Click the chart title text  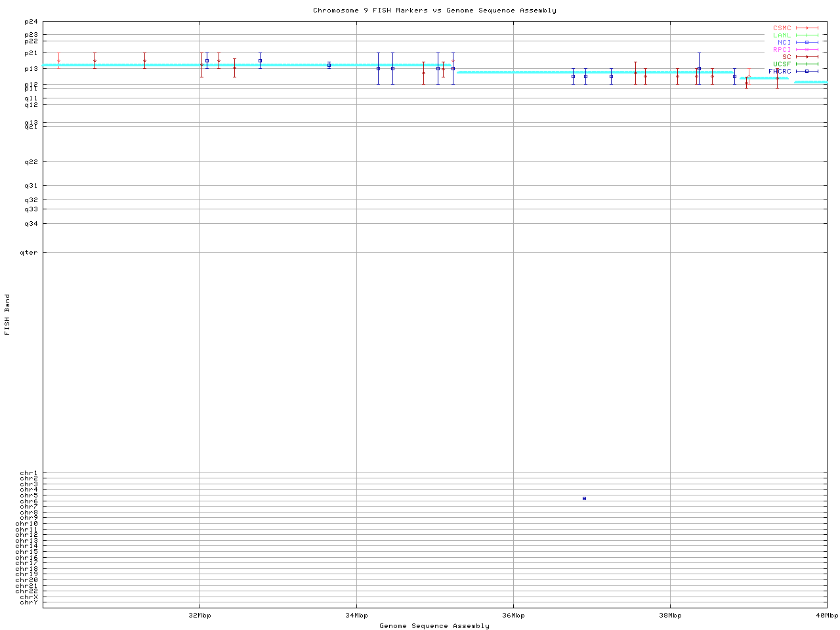point(434,10)
